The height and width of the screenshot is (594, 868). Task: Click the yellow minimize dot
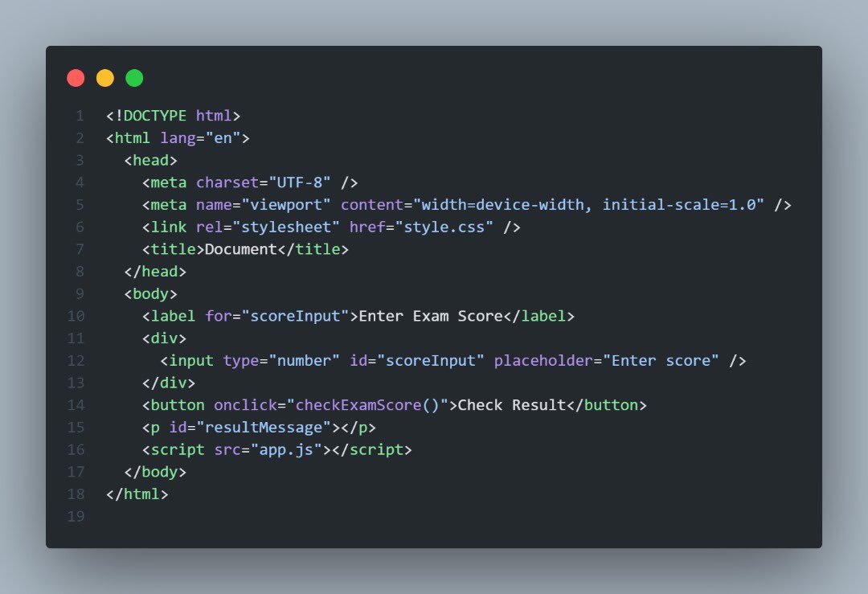click(x=105, y=78)
